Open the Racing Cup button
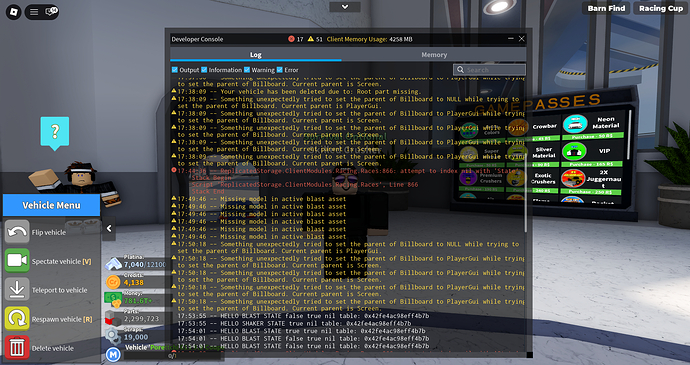The width and height of the screenshot is (690, 365). tap(661, 8)
